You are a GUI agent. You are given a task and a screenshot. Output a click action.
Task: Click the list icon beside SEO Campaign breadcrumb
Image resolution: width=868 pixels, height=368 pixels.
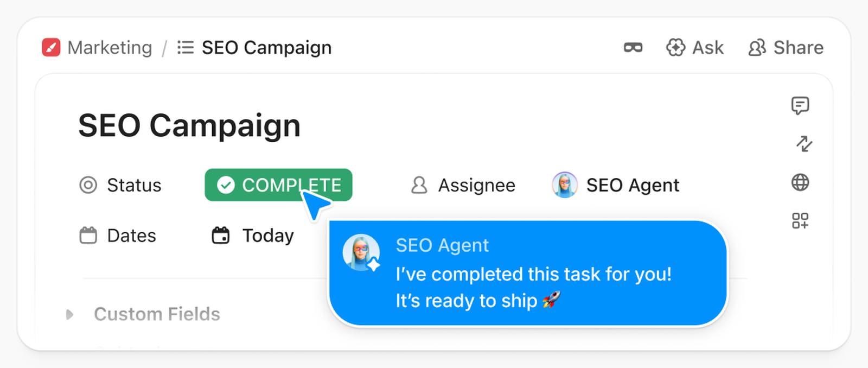[186, 48]
